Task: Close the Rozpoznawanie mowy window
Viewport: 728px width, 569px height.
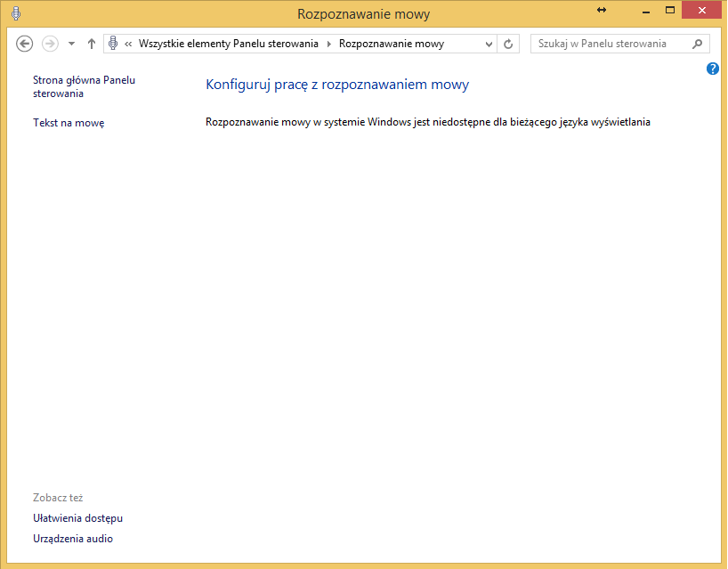Action: 701,10
